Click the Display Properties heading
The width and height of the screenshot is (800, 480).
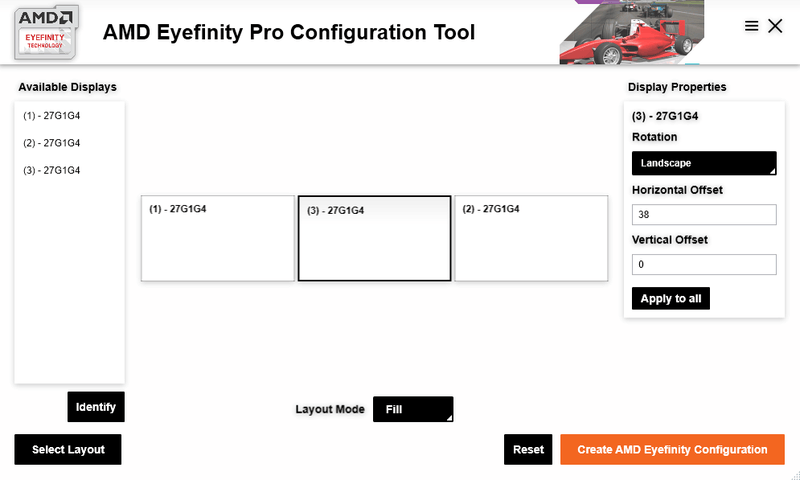click(677, 87)
